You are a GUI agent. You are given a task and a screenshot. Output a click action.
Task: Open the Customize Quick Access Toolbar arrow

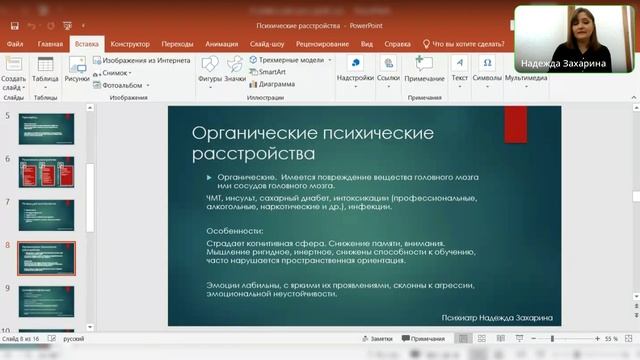point(83,26)
